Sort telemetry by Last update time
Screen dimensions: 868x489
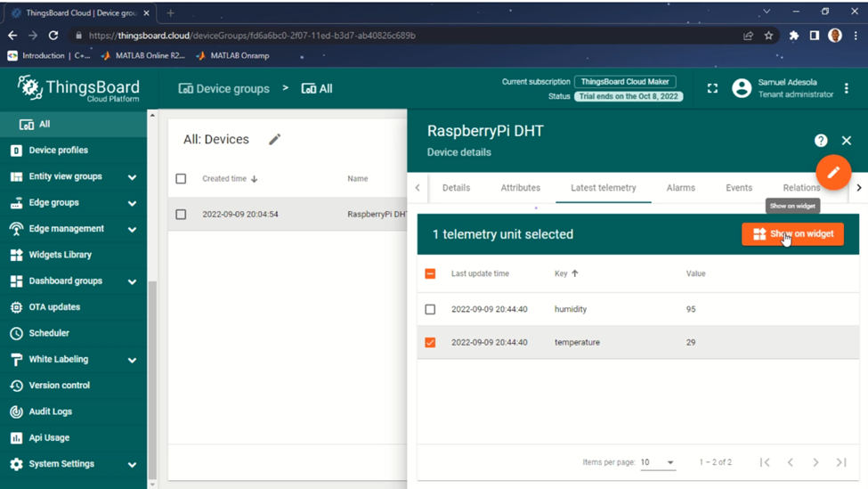click(x=480, y=273)
